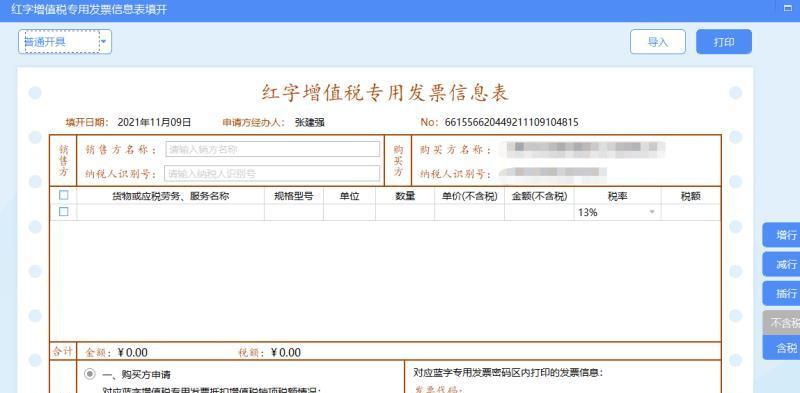This screenshot has height=393, width=800.
Task: Click the 单价(不含税) cell in first row
Action: [x=469, y=212]
